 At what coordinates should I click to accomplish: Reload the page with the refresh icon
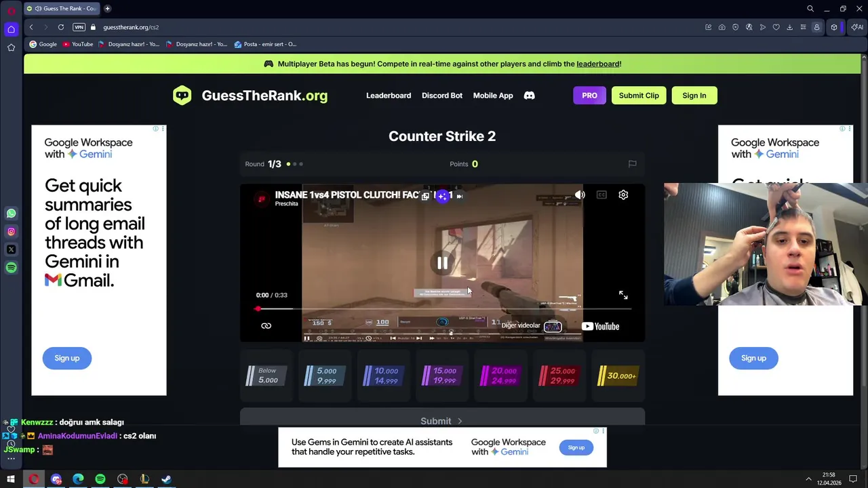click(x=61, y=27)
